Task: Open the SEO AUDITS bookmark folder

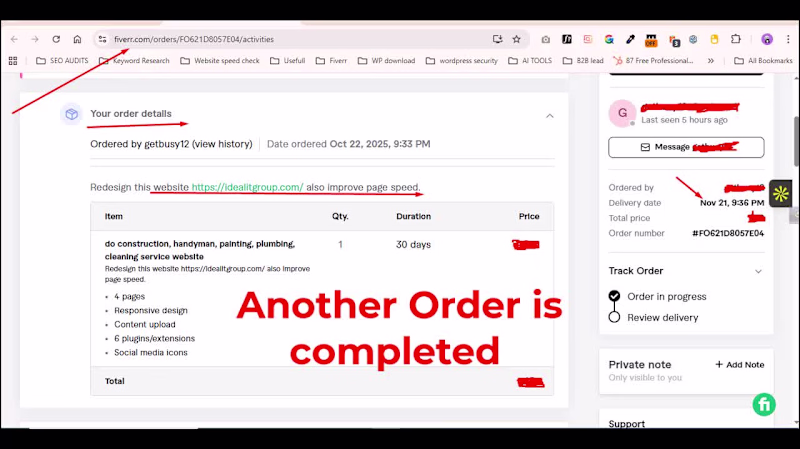Action: (x=62, y=61)
